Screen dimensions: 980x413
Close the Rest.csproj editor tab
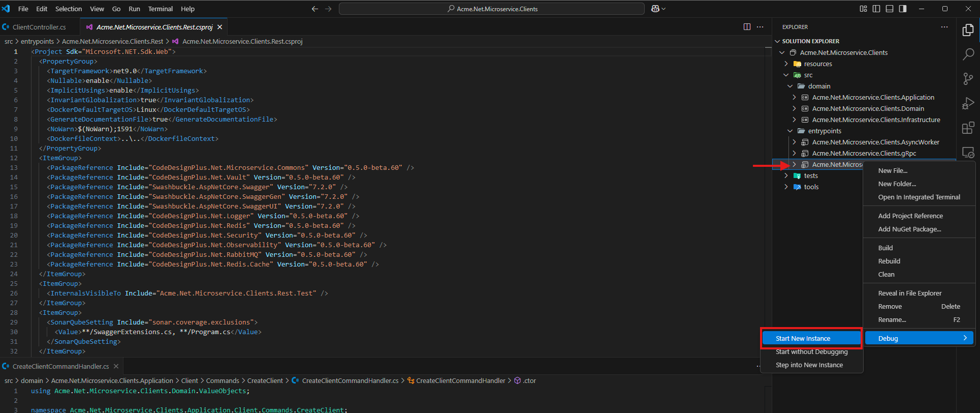pos(219,27)
